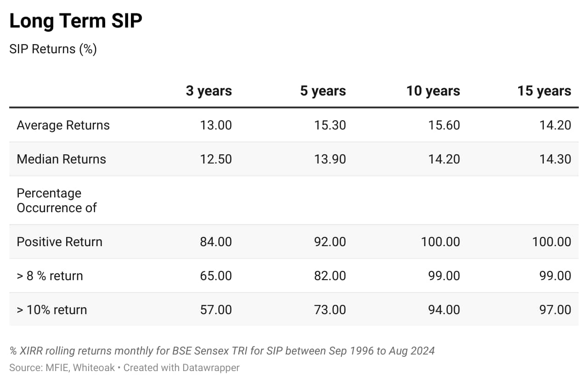Select the "5 years" column header
The height and width of the screenshot is (383, 588).
click(x=323, y=91)
